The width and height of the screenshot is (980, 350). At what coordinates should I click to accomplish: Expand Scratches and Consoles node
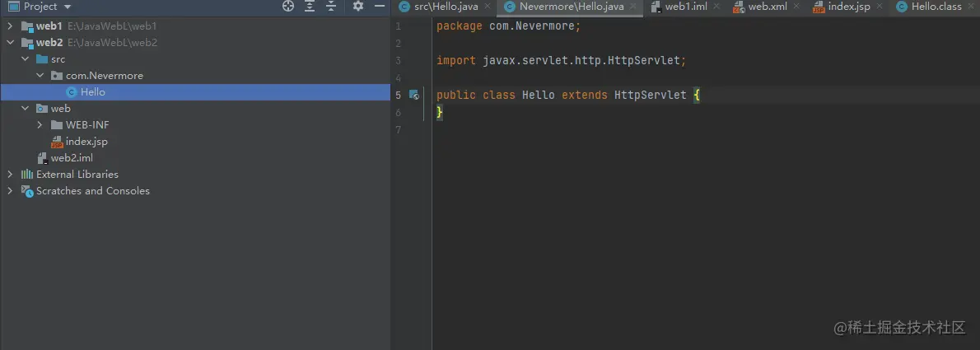[10, 190]
